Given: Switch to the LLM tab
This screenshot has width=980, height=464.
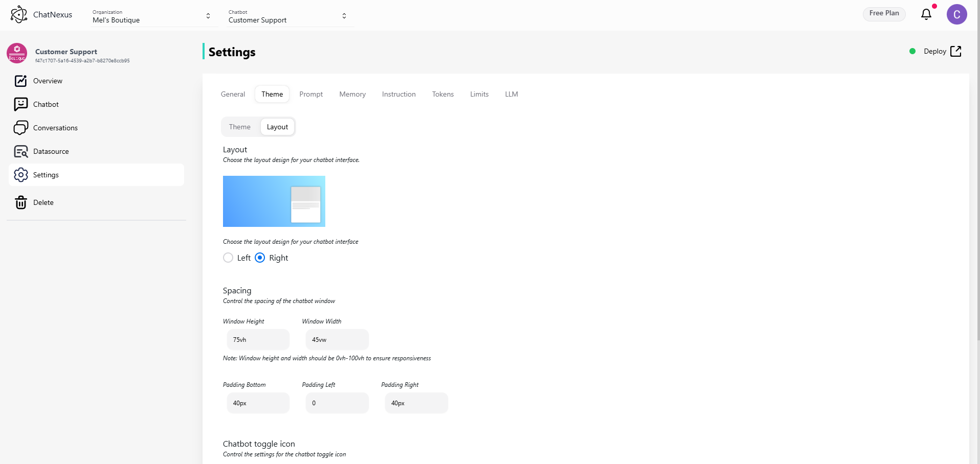Looking at the screenshot, I should coord(511,94).
